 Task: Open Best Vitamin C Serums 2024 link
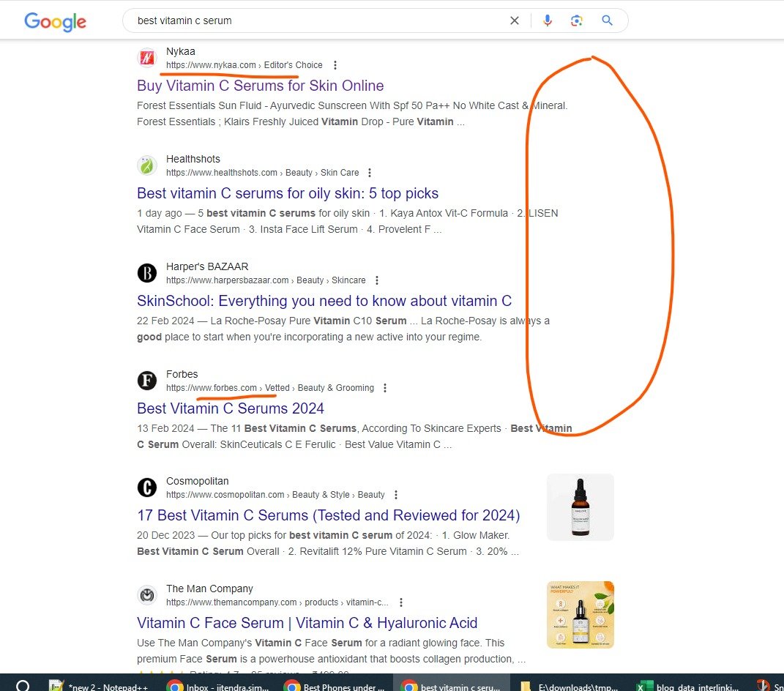pos(231,408)
